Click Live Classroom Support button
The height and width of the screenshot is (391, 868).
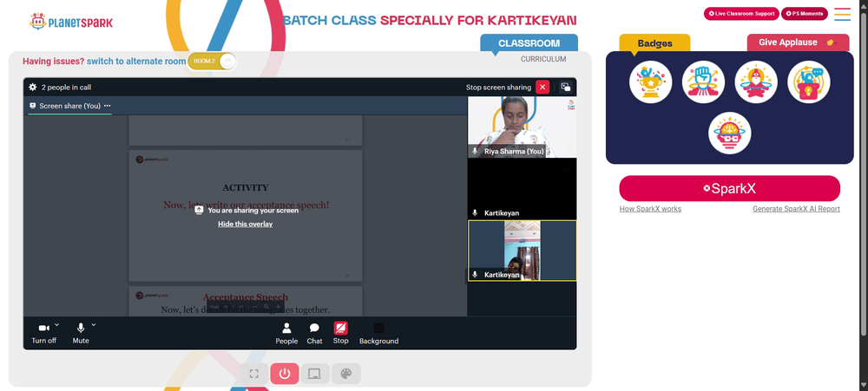[741, 14]
